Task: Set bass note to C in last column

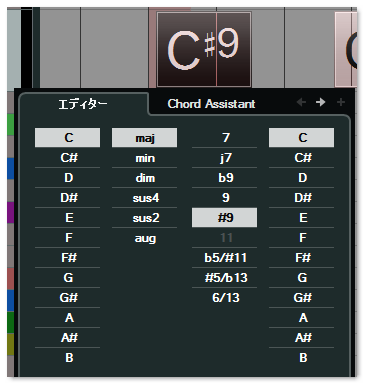Action: pyautogui.click(x=301, y=137)
